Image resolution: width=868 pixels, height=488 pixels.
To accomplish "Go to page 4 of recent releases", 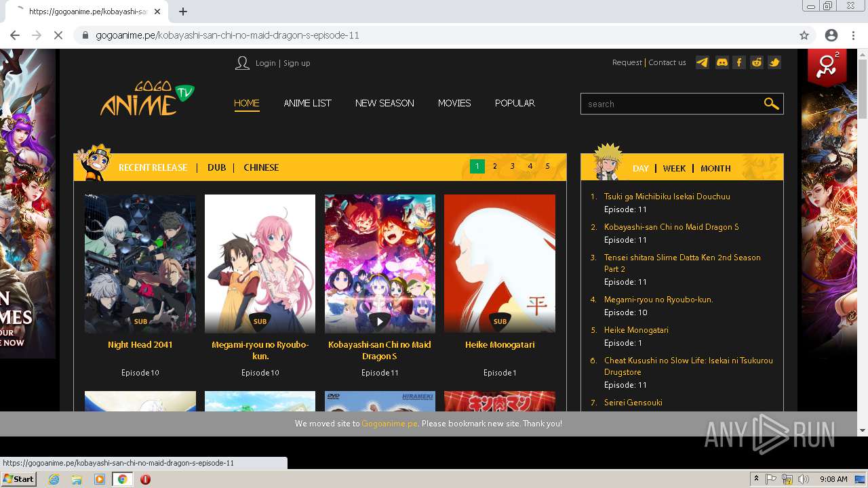I will [x=530, y=166].
